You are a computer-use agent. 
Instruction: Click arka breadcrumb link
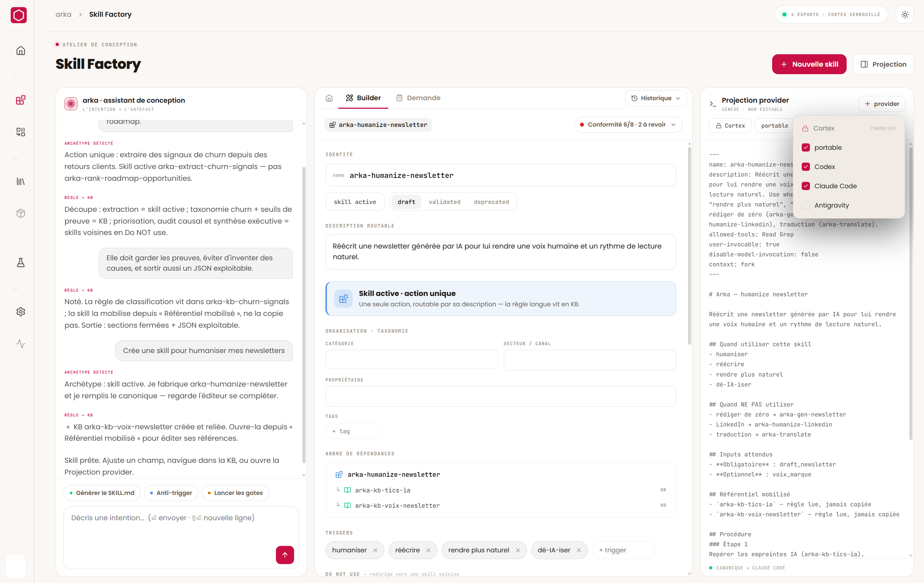pyautogui.click(x=63, y=14)
